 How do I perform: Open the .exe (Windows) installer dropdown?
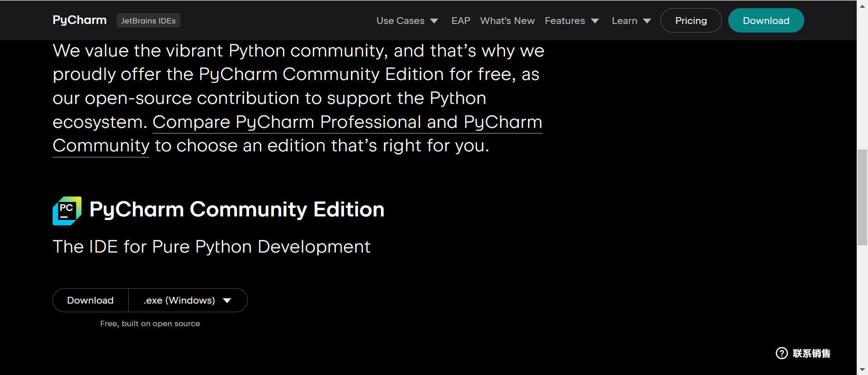coord(188,300)
